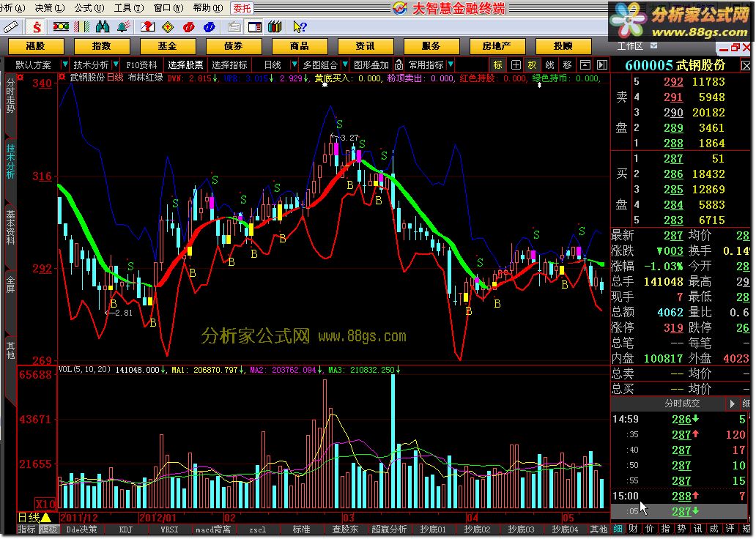Image resolution: width=756 pixels, height=539 pixels.
Task: Click the red dollar sign icon
Action: point(37,27)
